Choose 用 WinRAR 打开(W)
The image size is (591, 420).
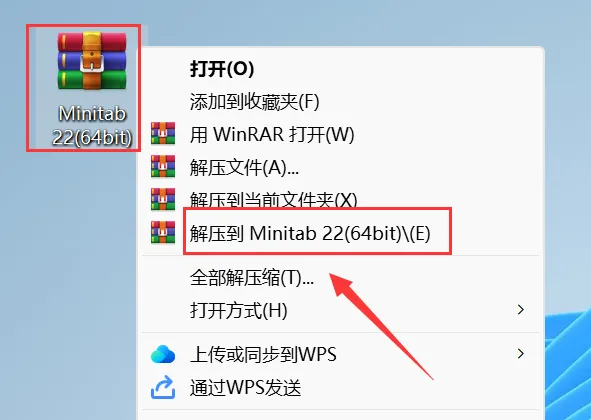[x=341, y=134]
